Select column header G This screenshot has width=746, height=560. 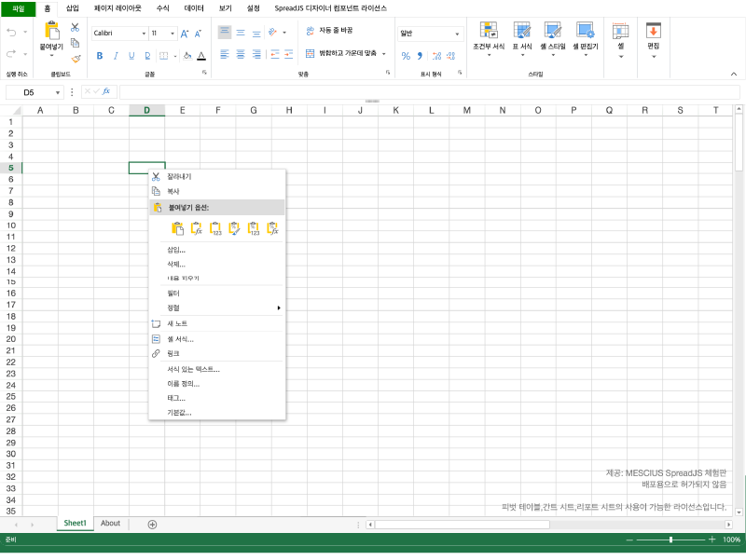point(254,110)
